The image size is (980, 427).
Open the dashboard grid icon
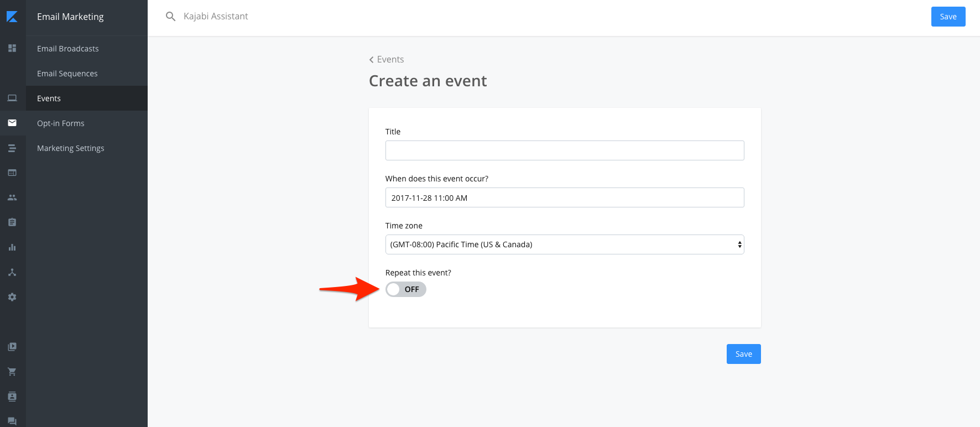click(12, 48)
